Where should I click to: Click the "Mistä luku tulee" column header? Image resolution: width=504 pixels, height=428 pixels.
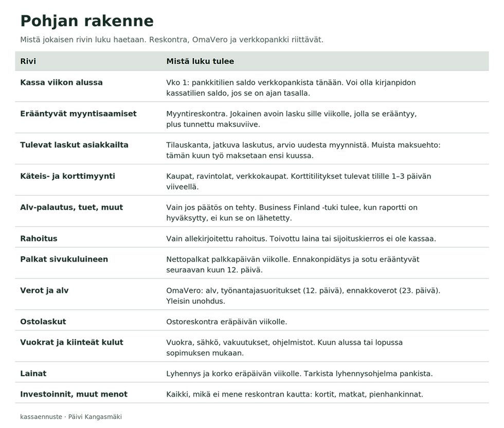click(x=200, y=61)
